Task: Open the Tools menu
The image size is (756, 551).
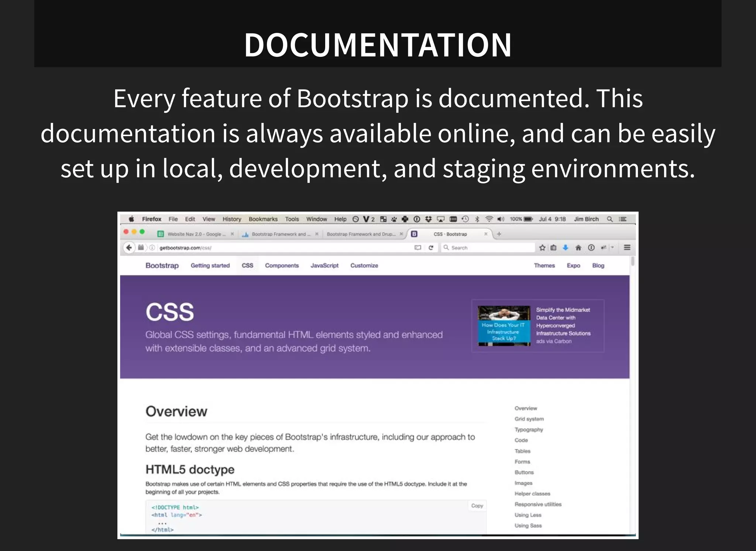Action: (292, 219)
